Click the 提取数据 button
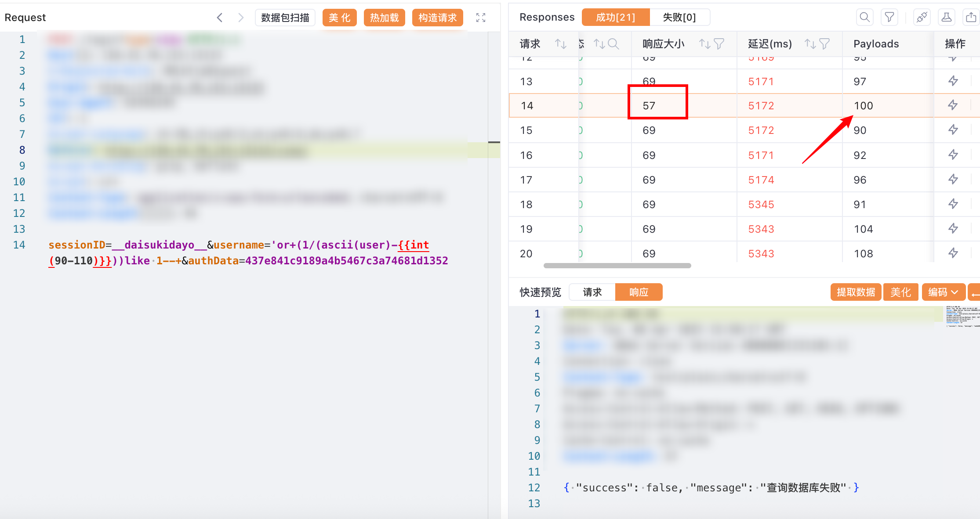Viewport: 980px width, 519px height. [855, 292]
